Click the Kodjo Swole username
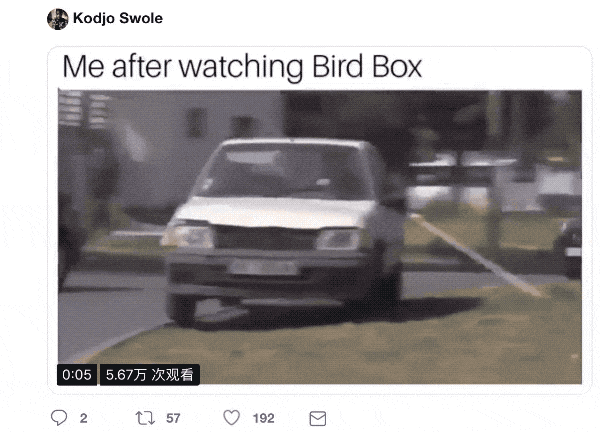 click(x=118, y=18)
